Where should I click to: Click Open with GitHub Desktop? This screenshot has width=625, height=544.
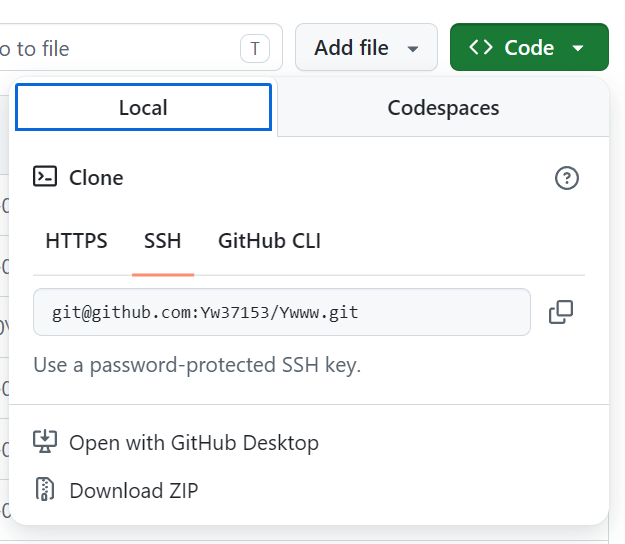[176, 442]
